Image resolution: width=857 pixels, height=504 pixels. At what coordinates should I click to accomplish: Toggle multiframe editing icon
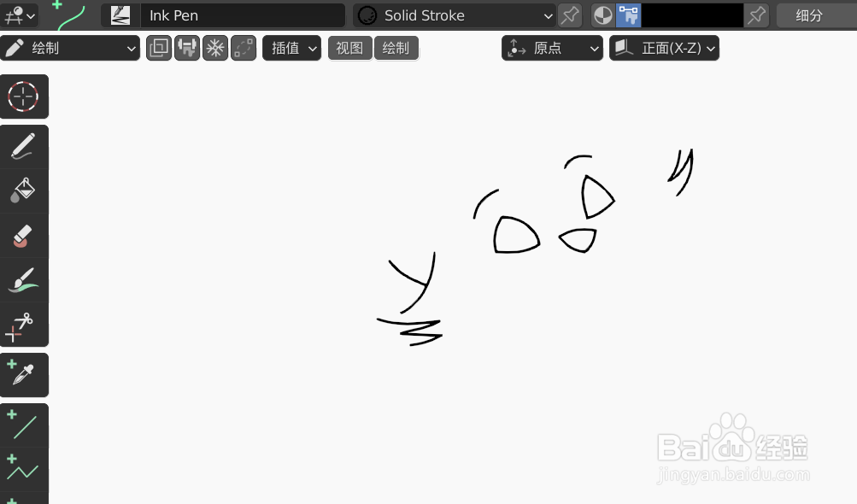(159, 48)
